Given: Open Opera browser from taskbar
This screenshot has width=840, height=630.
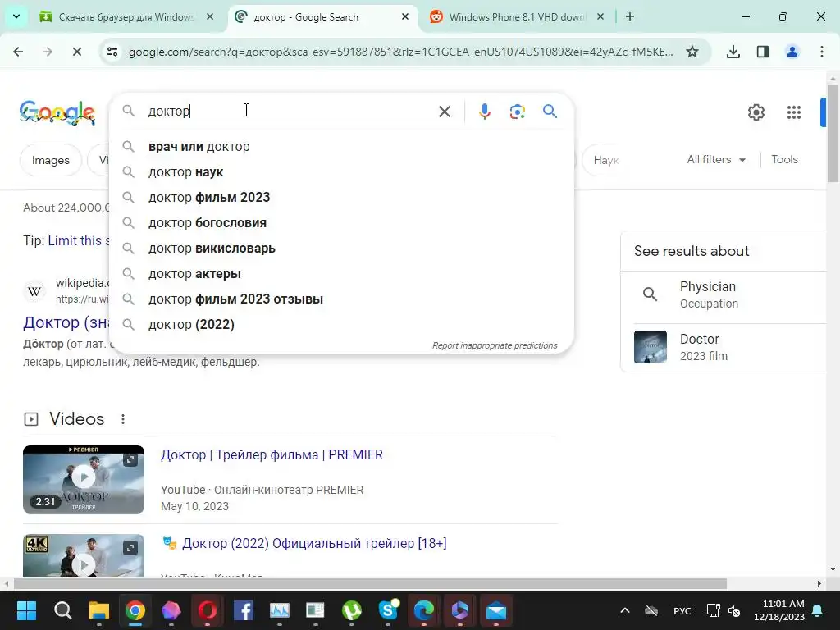Looking at the screenshot, I should [x=208, y=610].
